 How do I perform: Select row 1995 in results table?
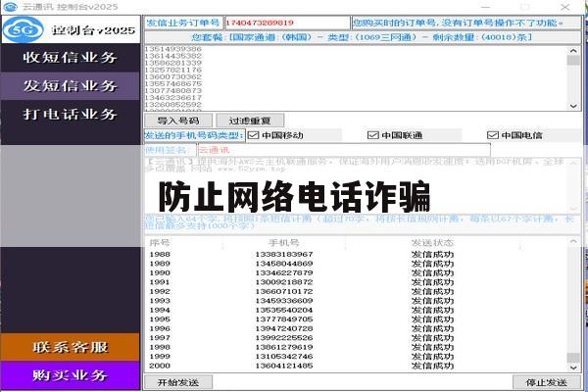click(357, 319)
